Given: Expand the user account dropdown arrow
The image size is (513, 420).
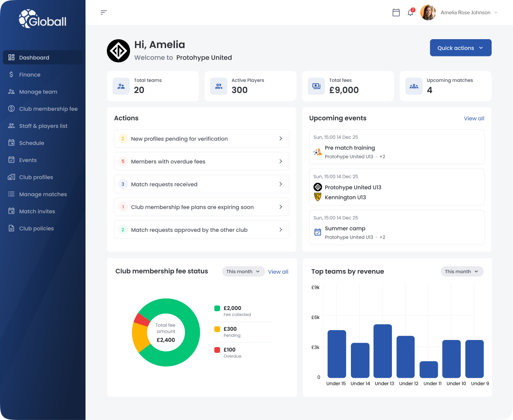Looking at the screenshot, I should (496, 12).
